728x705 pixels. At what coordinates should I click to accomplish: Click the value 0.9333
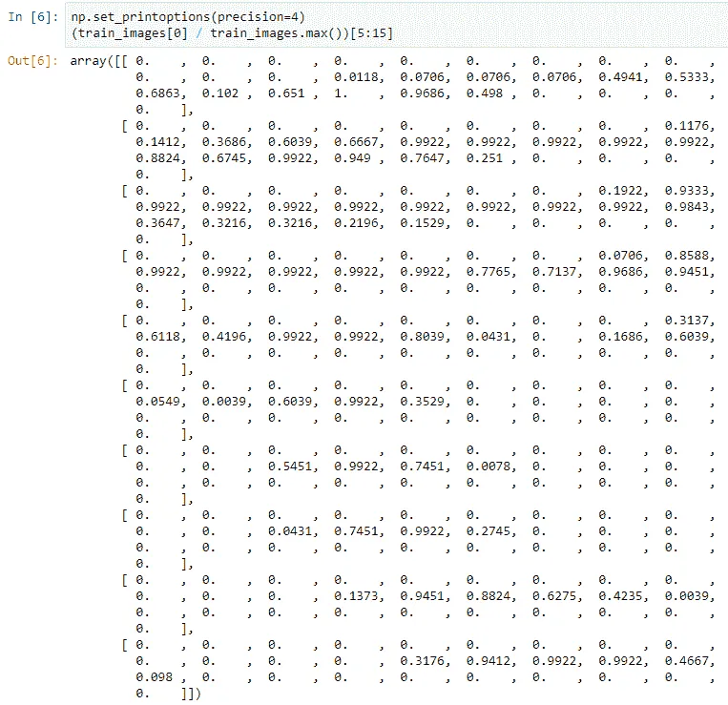tap(686, 191)
